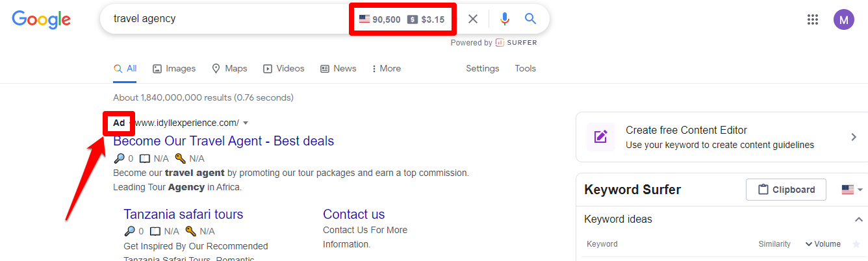This screenshot has height=261, width=868.
Task: Star the keyword column header
Action: click(856, 244)
